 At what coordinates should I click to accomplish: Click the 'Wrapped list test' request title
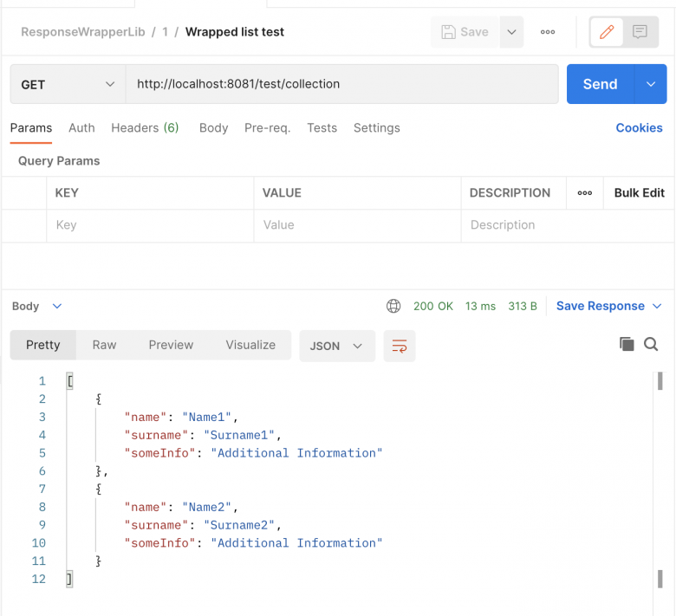235,32
